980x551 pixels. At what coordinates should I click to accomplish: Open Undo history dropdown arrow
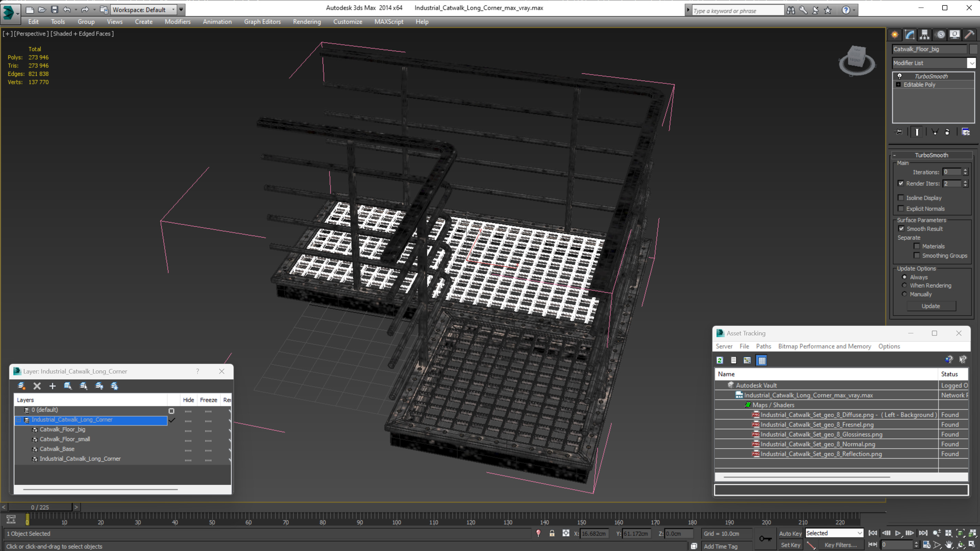(x=76, y=10)
